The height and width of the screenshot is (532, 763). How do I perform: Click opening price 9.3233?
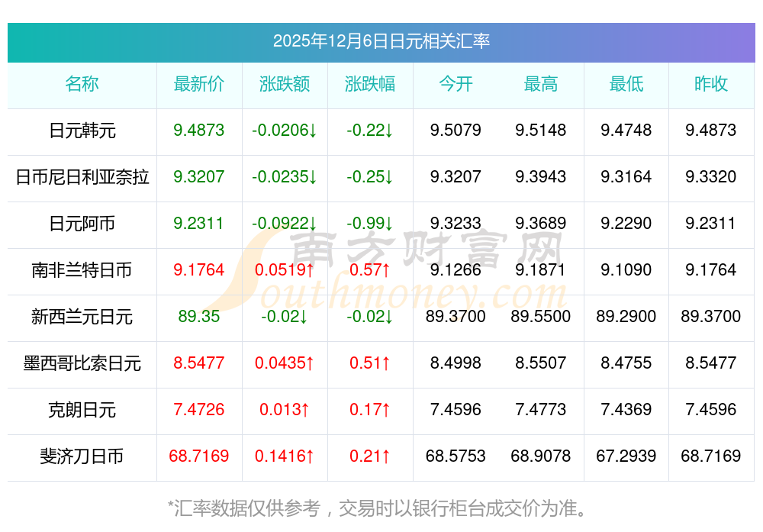tap(456, 224)
